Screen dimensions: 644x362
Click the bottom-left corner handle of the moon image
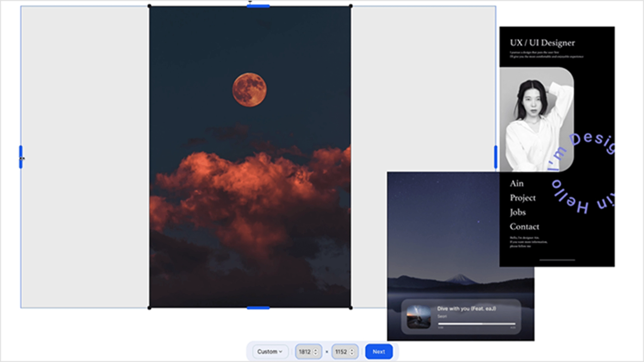click(149, 308)
